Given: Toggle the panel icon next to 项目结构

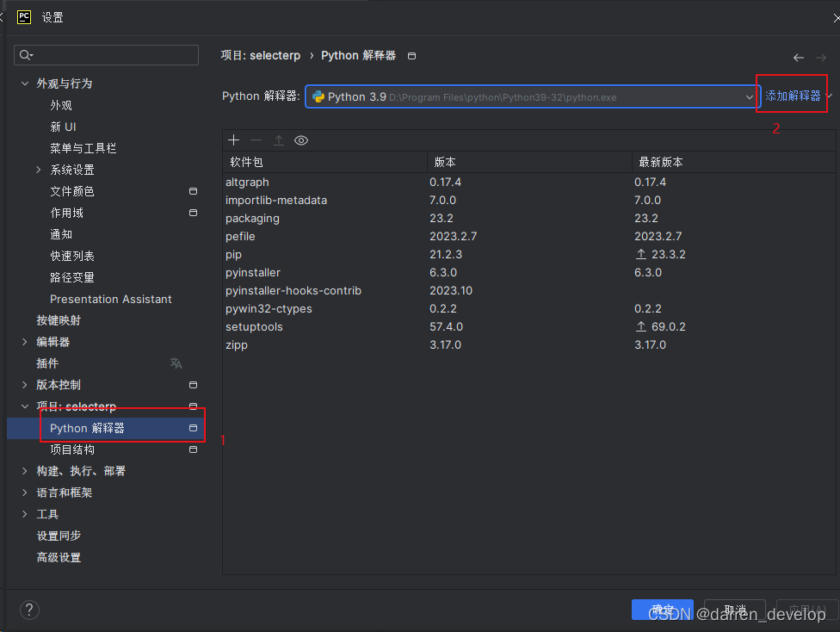Looking at the screenshot, I should point(193,449).
